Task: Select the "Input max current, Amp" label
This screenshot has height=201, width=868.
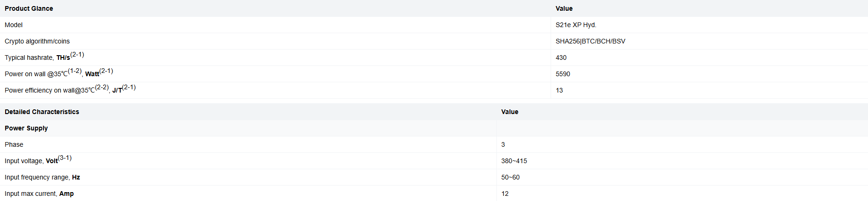Action: 39,194
